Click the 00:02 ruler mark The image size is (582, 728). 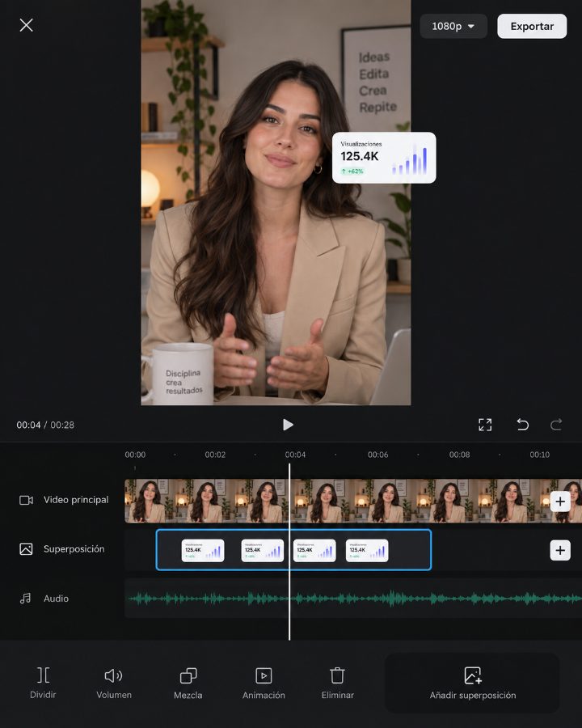[x=215, y=455]
